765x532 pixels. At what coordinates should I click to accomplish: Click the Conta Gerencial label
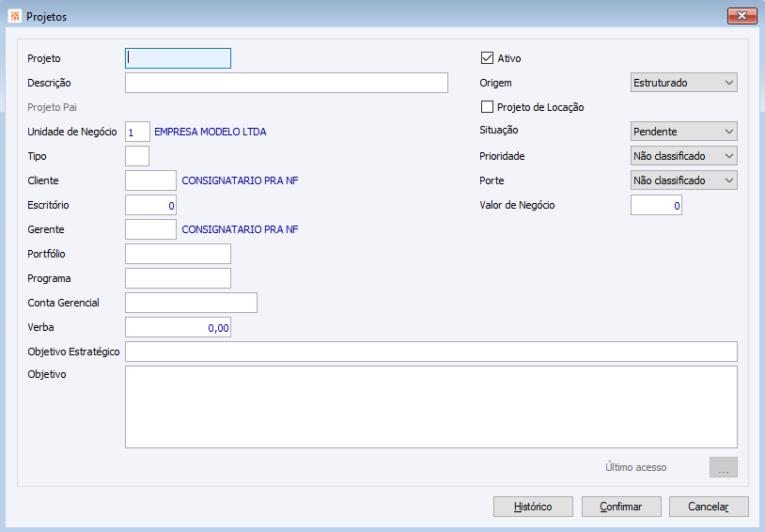63,303
